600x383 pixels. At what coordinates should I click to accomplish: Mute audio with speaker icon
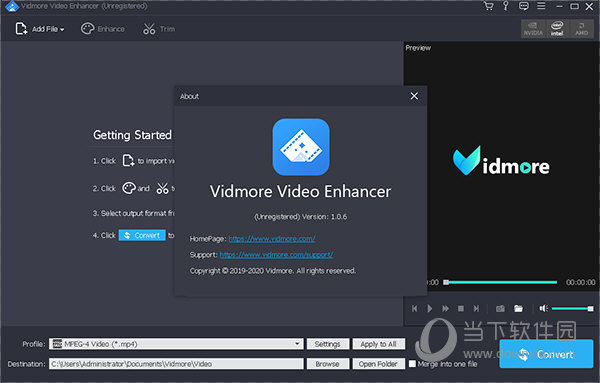(x=543, y=308)
